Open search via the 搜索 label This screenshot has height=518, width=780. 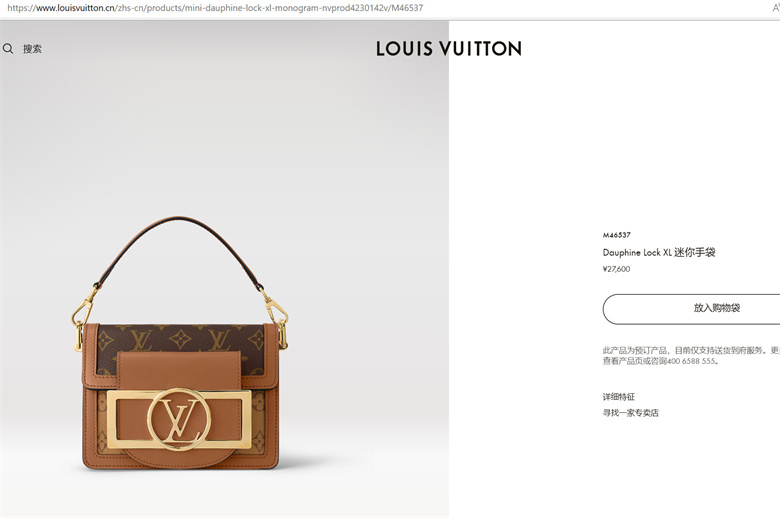click(x=32, y=49)
